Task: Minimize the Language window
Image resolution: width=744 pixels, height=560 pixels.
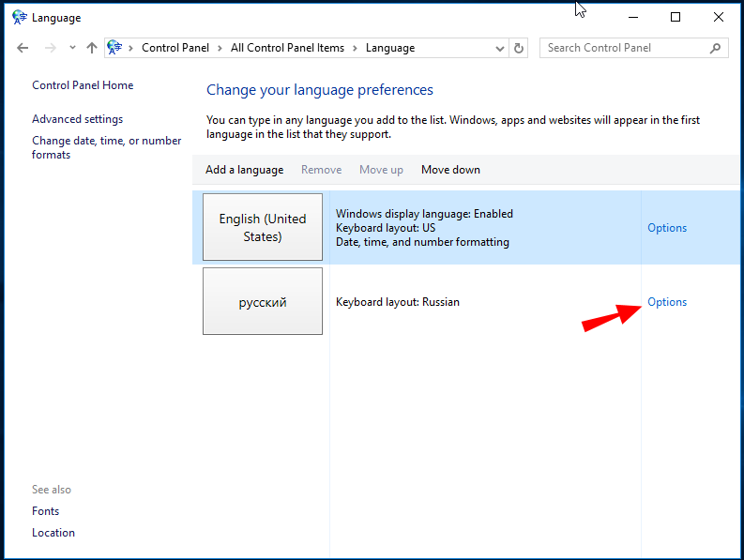Action: click(x=633, y=18)
